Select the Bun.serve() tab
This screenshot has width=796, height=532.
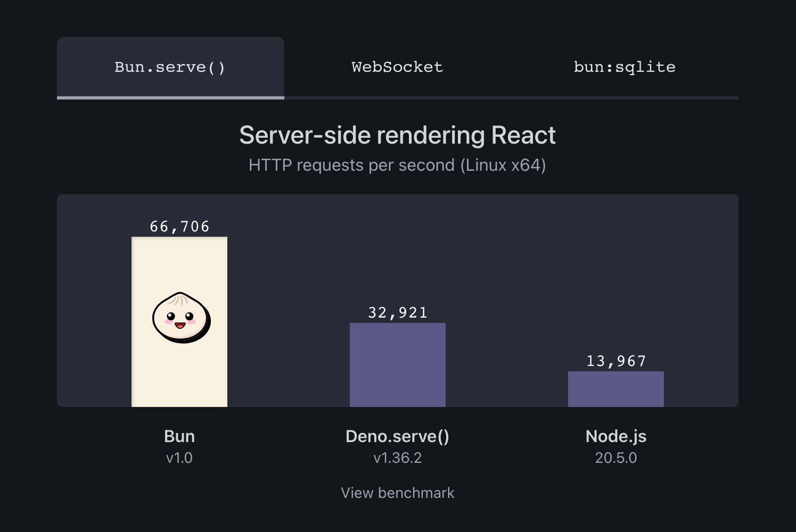[x=170, y=66]
